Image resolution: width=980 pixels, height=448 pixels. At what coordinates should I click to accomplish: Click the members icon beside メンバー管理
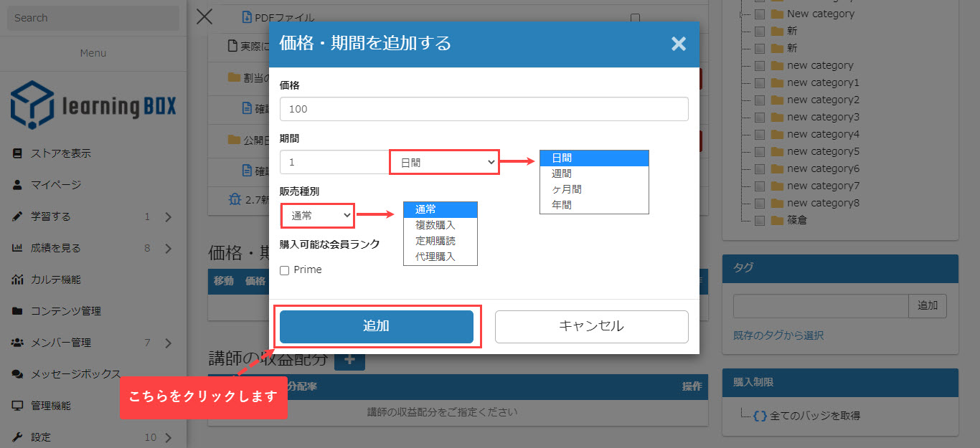18,343
